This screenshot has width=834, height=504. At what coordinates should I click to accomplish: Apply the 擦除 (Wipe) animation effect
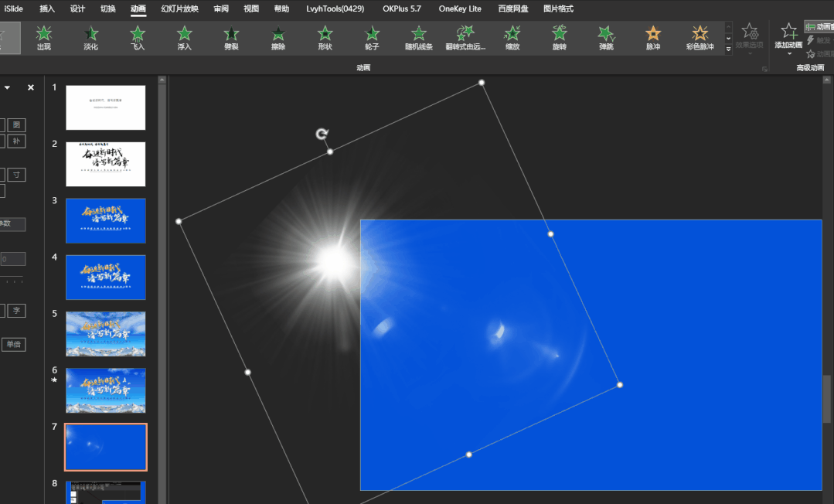(x=278, y=38)
